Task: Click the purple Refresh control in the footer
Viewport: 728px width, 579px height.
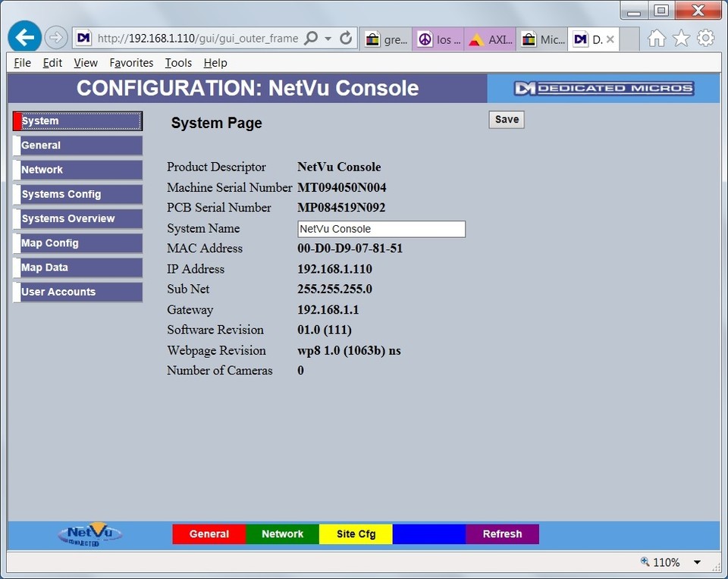Action: [502, 534]
